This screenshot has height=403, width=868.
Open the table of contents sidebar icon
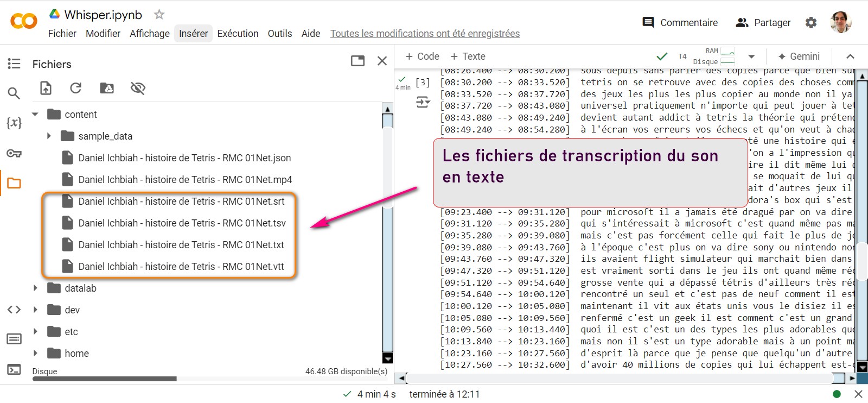coord(14,64)
